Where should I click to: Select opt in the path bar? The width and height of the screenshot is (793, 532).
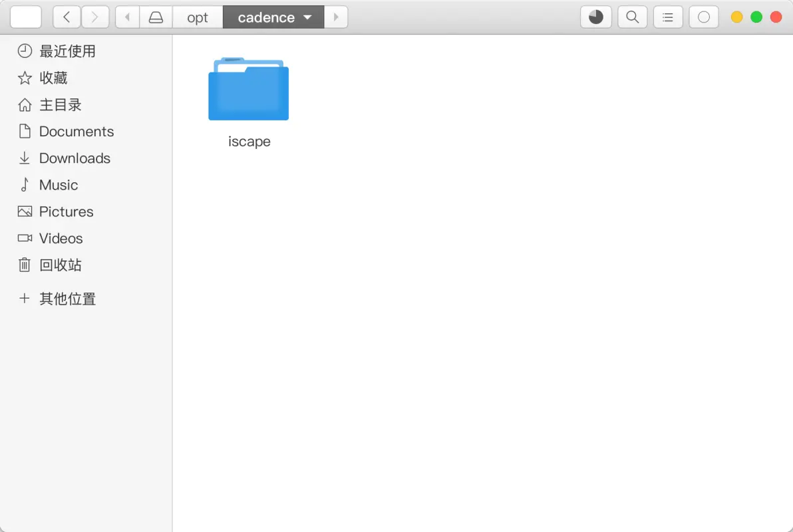click(198, 17)
